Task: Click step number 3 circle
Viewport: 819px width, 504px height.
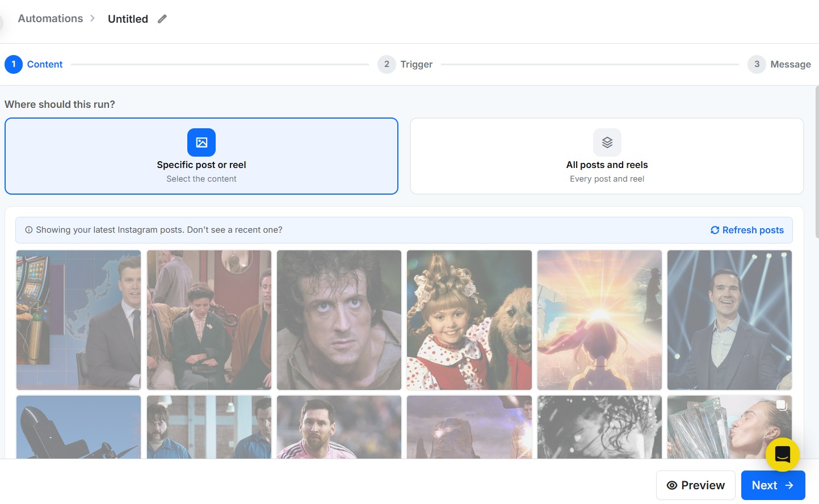Action: (757, 64)
